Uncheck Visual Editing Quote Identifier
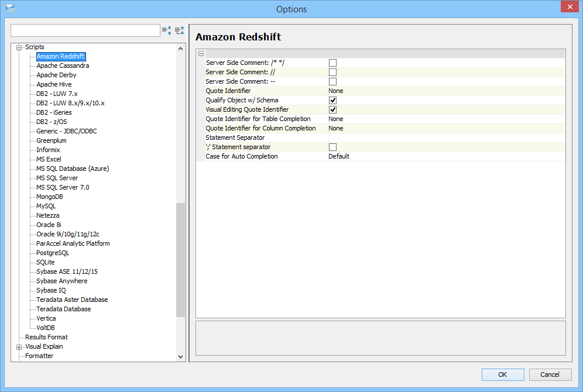Screen dimensions: 583x392 click(x=333, y=109)
